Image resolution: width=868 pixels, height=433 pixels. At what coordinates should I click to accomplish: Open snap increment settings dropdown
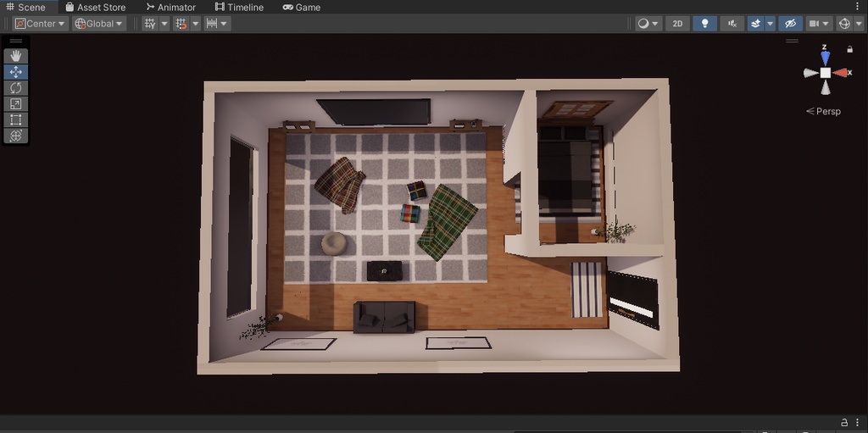[217, 24]
